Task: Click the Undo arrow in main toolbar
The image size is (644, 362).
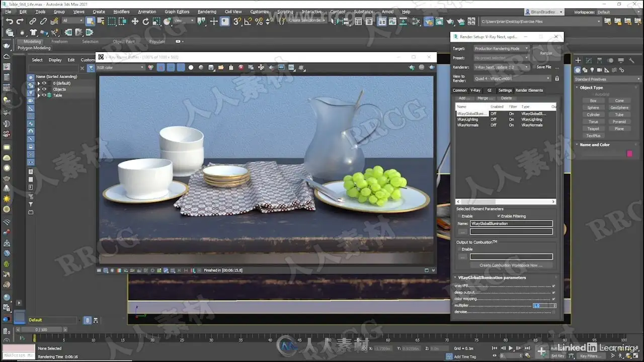Action: point(10,21)
